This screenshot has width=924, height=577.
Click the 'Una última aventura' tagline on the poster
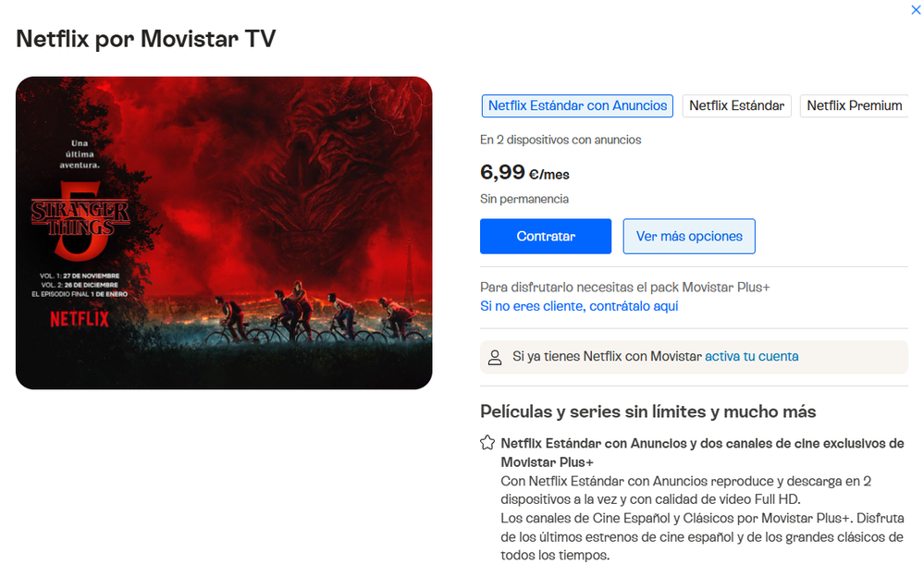pyautogui.click(x=80, y=153)
